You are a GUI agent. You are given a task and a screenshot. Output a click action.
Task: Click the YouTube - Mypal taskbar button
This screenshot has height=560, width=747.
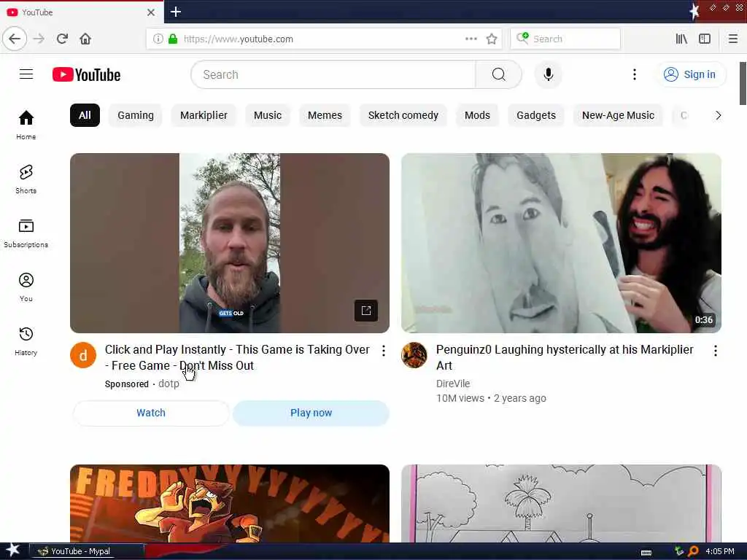pyautogui.click(x=87, y=551)
